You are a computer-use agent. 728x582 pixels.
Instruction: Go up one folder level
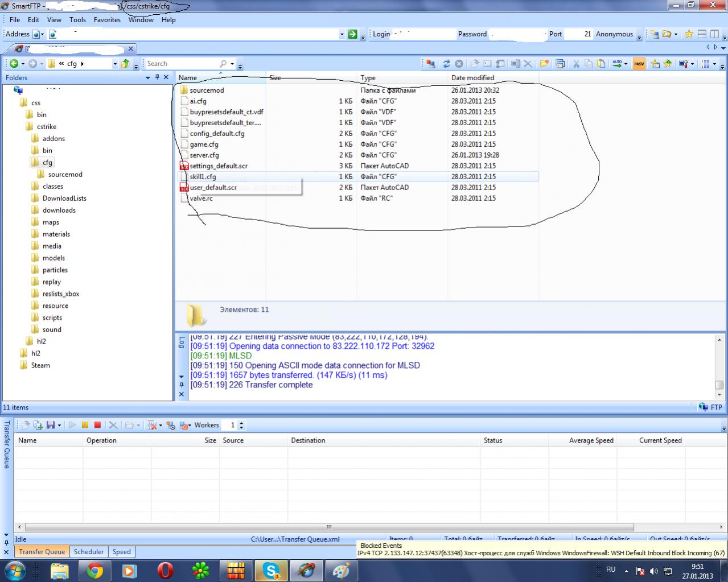(125, 64)
